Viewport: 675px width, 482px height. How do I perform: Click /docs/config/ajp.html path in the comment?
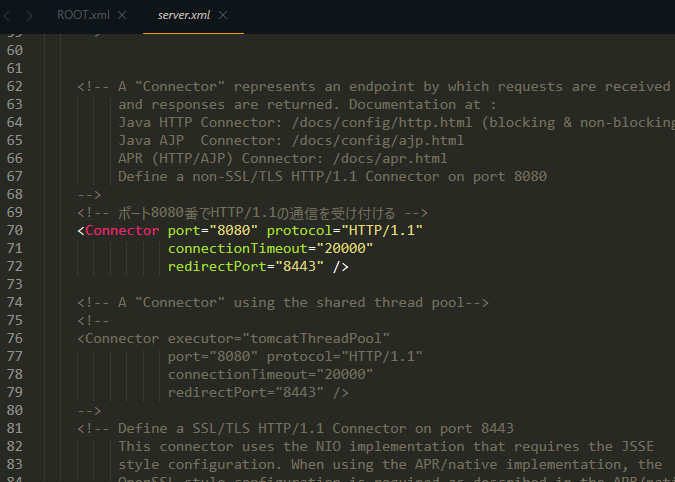[378, 140]
